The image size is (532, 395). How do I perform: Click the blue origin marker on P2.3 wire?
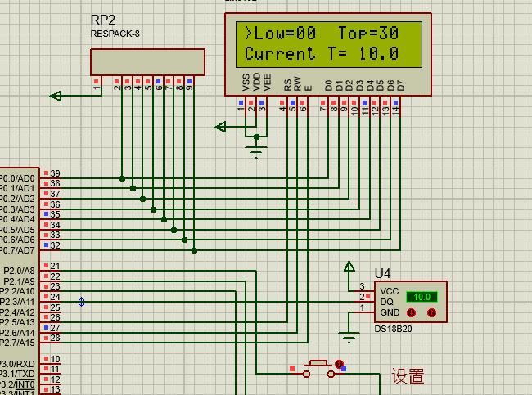click(81, 302)
